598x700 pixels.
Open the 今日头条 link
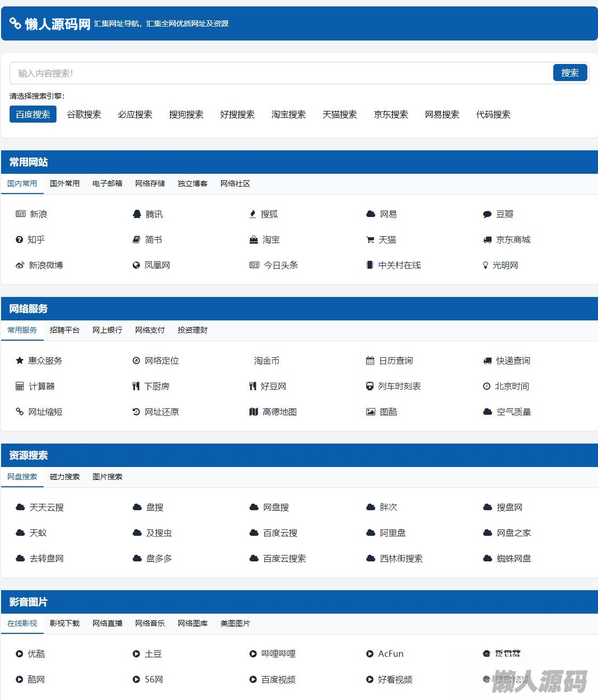point(281,265)
